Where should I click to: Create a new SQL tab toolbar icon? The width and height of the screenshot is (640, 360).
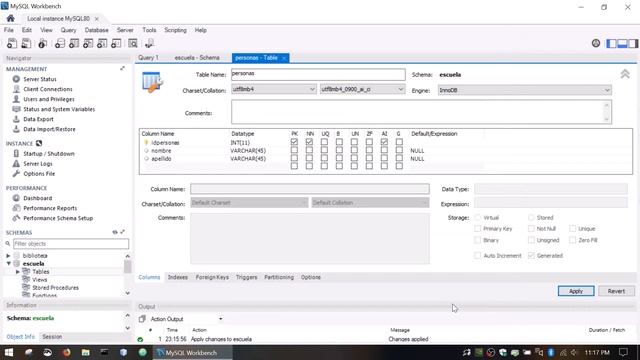12,43
